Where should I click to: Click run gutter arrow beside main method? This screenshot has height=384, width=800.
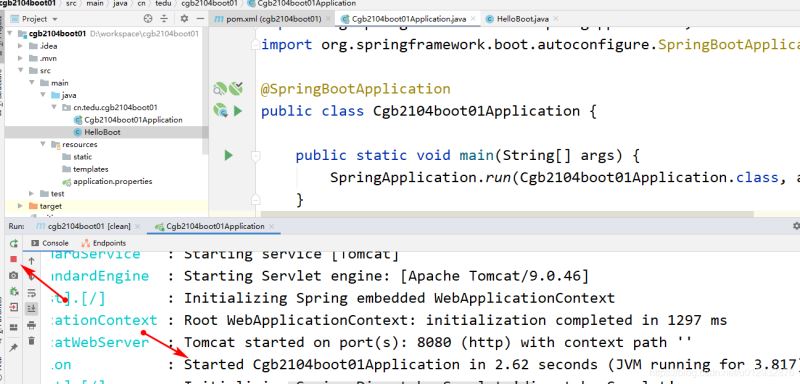pyautogui.click(x=228, y=155)
